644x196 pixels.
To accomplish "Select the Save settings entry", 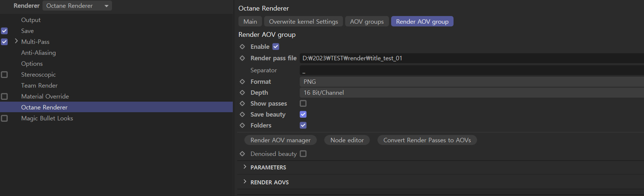I will 27,31.
